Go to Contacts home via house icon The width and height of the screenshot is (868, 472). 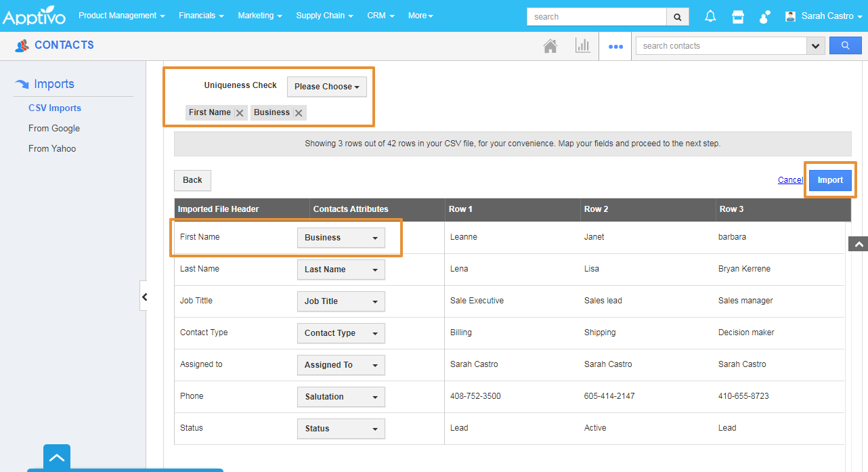[550, 46]
